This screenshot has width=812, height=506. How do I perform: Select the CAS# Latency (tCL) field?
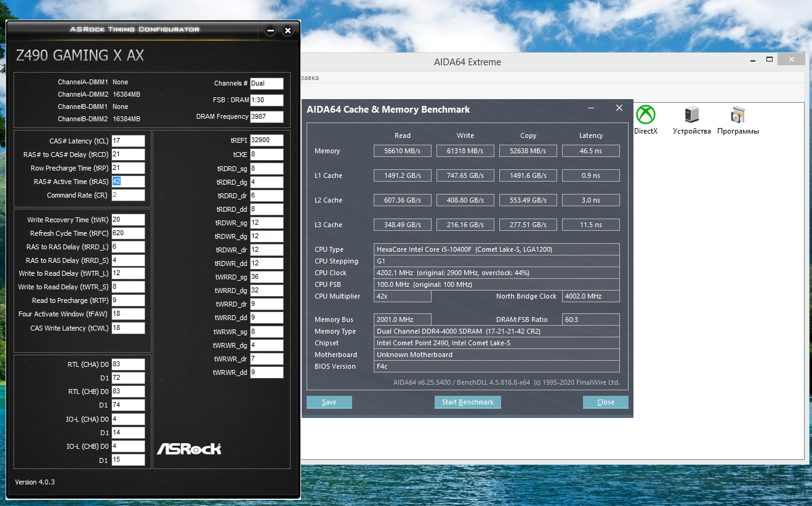[x=128, y=141]
